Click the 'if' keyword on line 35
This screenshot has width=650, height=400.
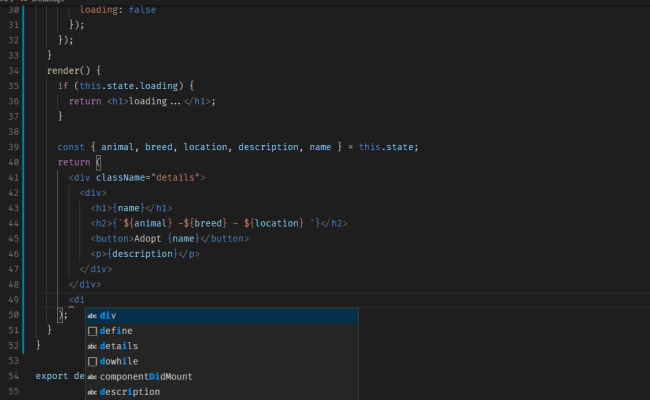(63, 86)
